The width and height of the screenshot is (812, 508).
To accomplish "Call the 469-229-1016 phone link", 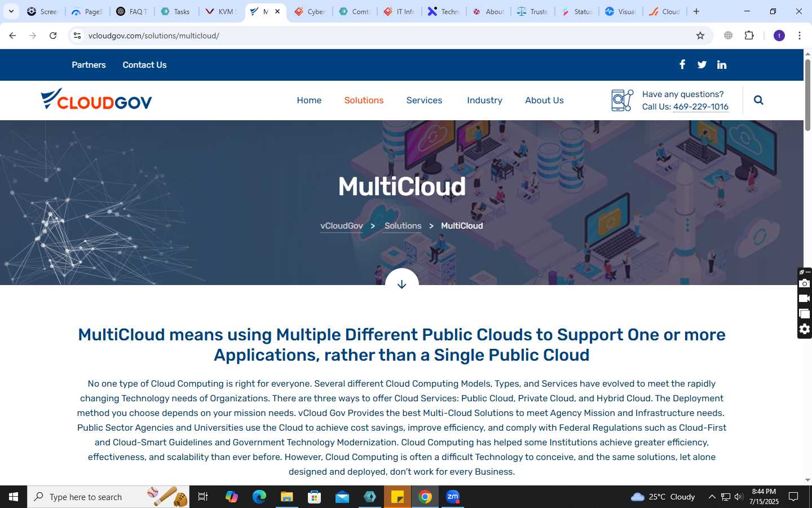I will [701, 107].
